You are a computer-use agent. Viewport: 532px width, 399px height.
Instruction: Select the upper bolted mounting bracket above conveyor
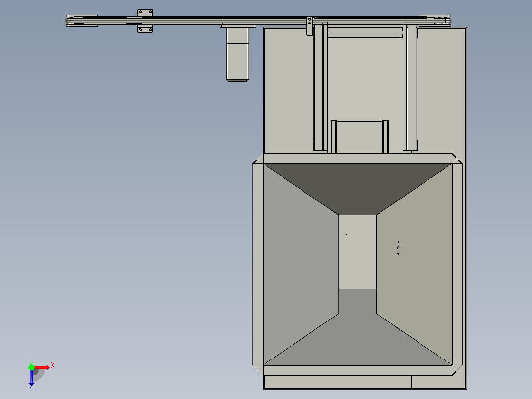[x=145, y=13]
